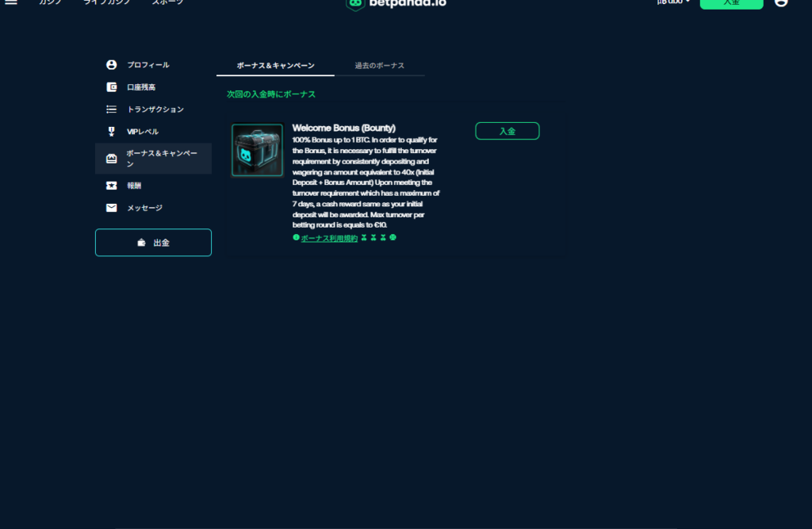The image size is (812, 529).
Task: Open 報酬 in the sidebar
Action: [153, 186]
